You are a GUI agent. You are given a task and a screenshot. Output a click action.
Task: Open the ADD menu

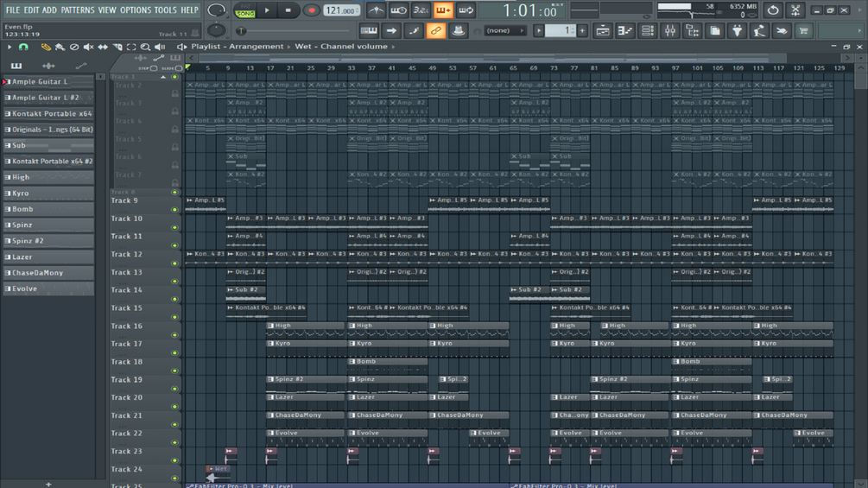[x=49, y=10]
